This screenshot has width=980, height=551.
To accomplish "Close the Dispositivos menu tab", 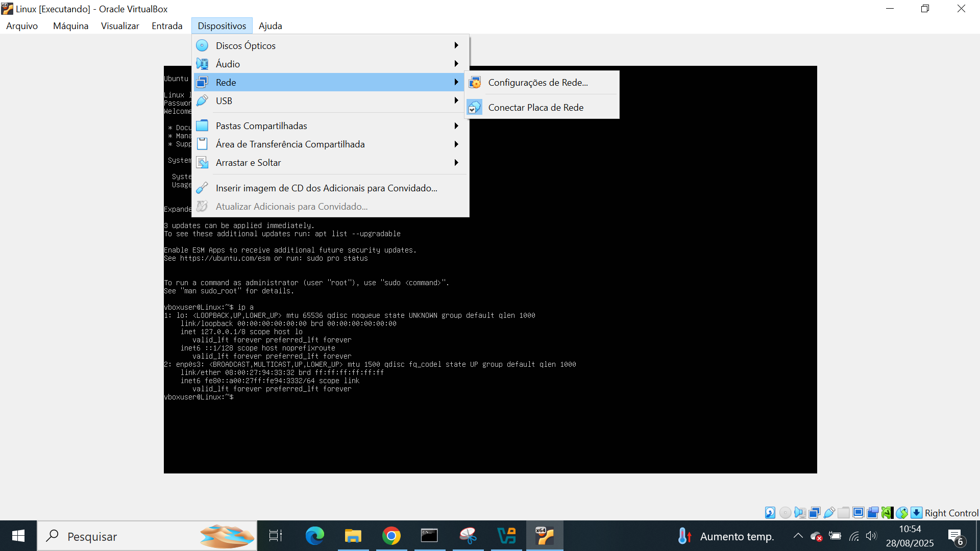I will pos(222,26).
